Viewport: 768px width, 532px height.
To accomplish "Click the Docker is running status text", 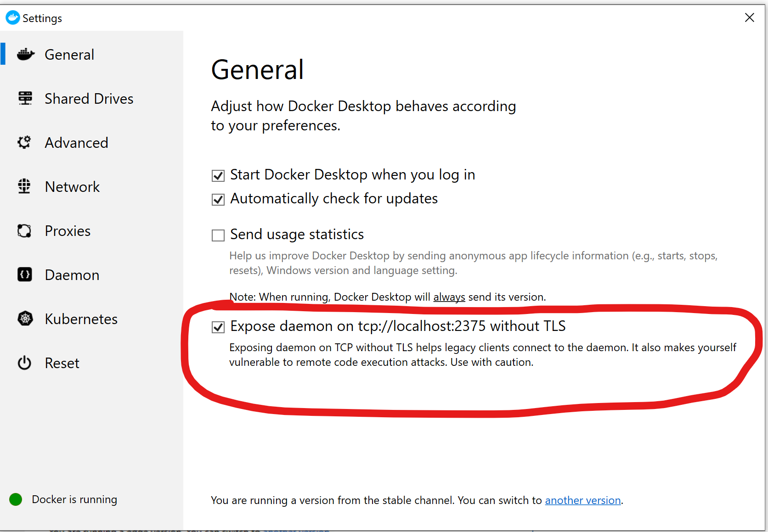I will point(74,499).
